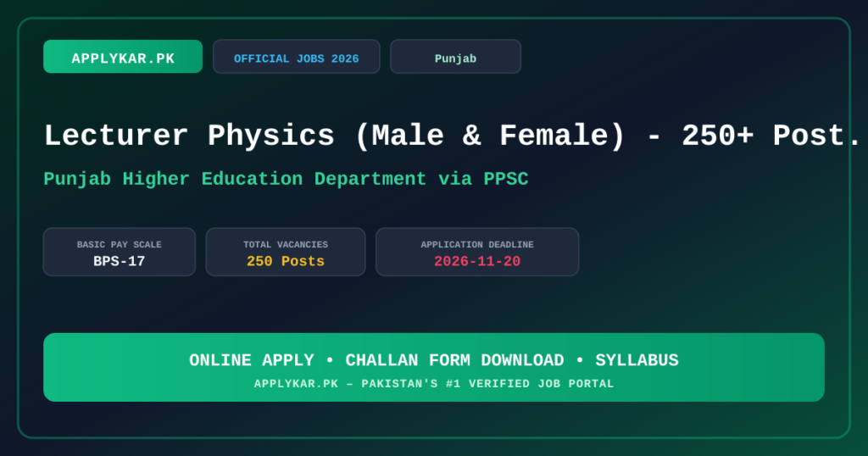
Task: Click the APPLYKAR.PK brand badge
Action: pos(123,57)
